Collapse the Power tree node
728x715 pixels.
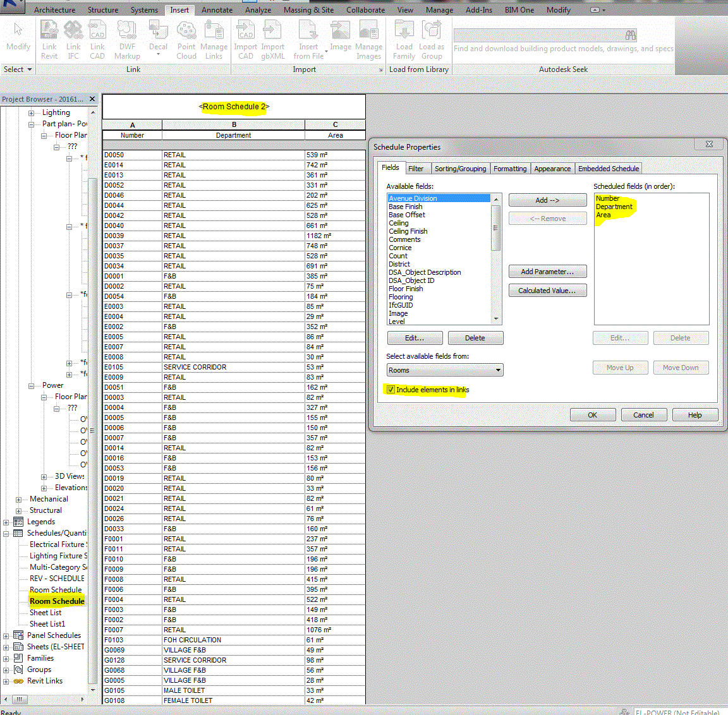[x=31, y=385]
